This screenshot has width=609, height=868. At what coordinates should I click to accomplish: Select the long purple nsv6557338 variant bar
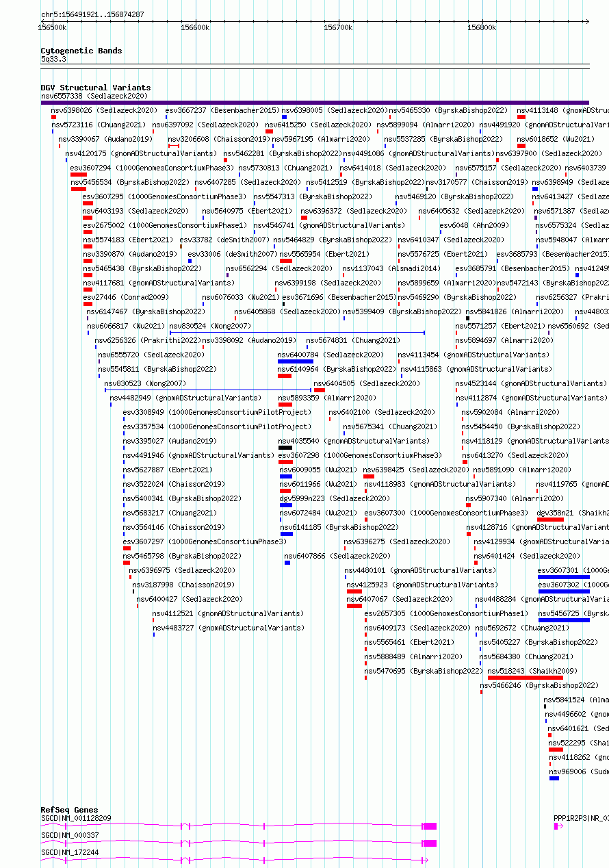pyautogui.click(x=315, y=103)
